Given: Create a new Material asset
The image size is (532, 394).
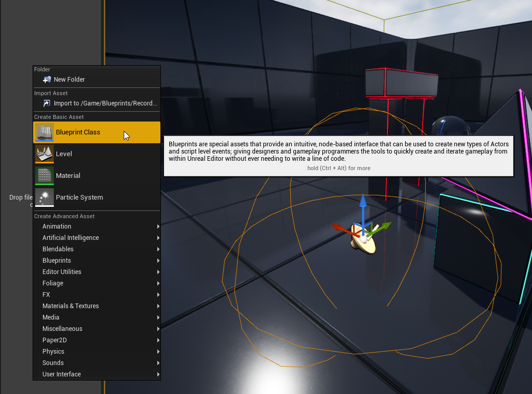Looking at the screenshot, I should [97, 176].
